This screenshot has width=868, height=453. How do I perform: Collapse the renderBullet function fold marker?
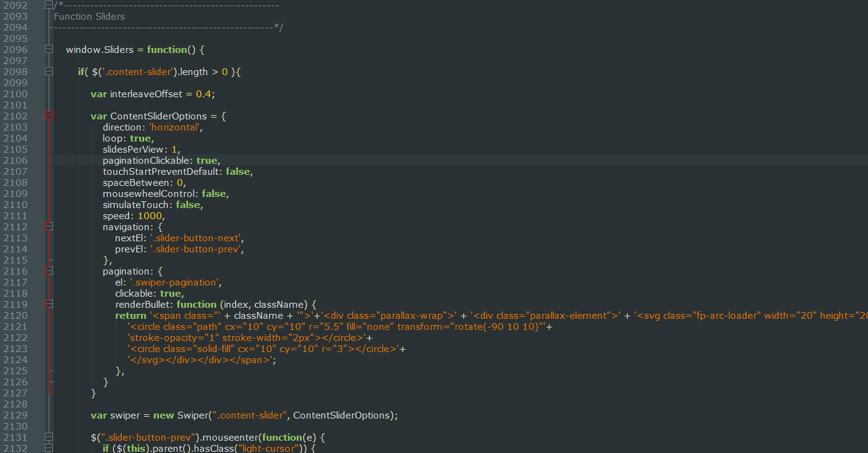click(x=49, y=305)
